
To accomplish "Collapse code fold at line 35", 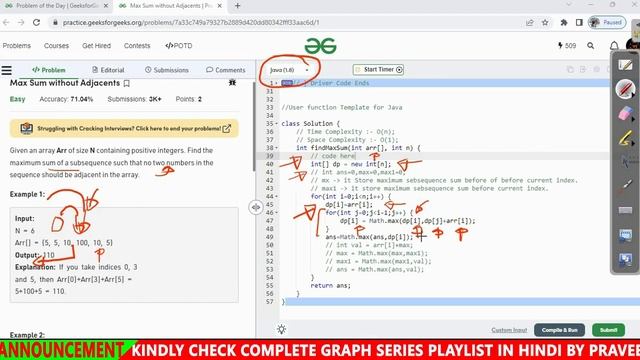I will point(276,124).
